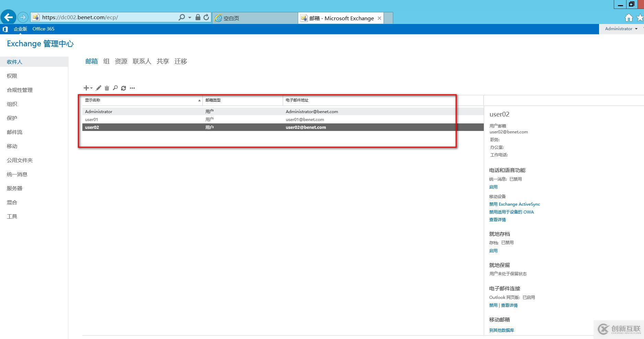The height and width of the screenshot is (339, 644).
Task: Click 启用 link under 就地存档
Action: click(493, 251)
